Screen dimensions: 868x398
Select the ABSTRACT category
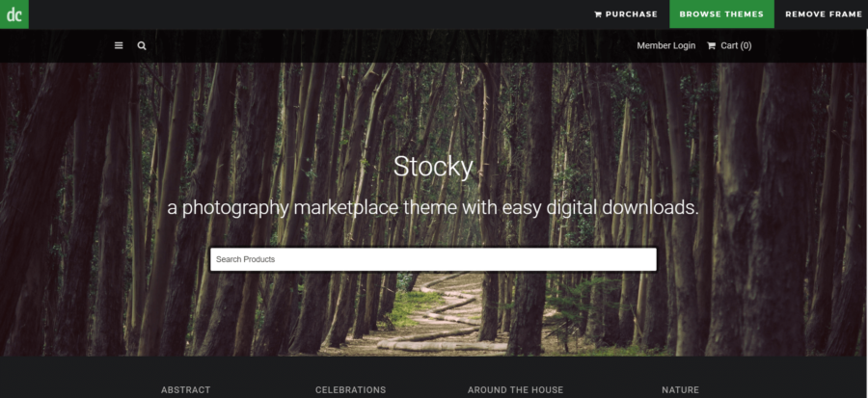[x=185, y=389]
